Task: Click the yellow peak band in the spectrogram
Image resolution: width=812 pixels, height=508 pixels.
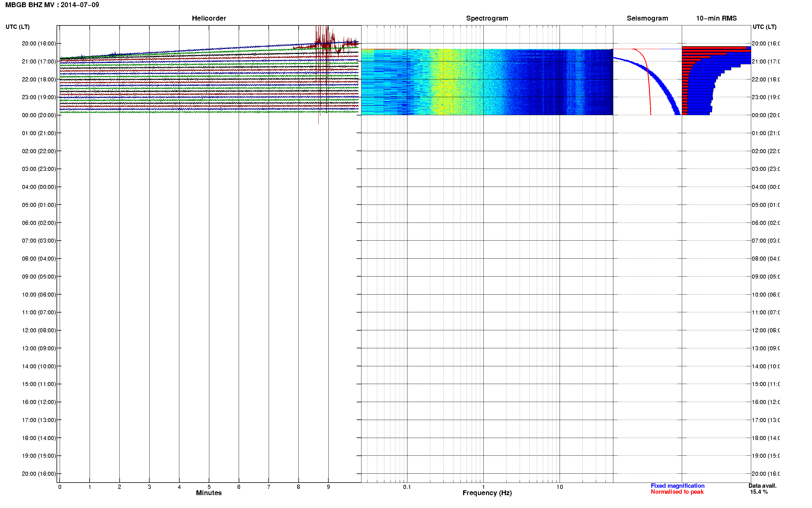Action: 445,82
